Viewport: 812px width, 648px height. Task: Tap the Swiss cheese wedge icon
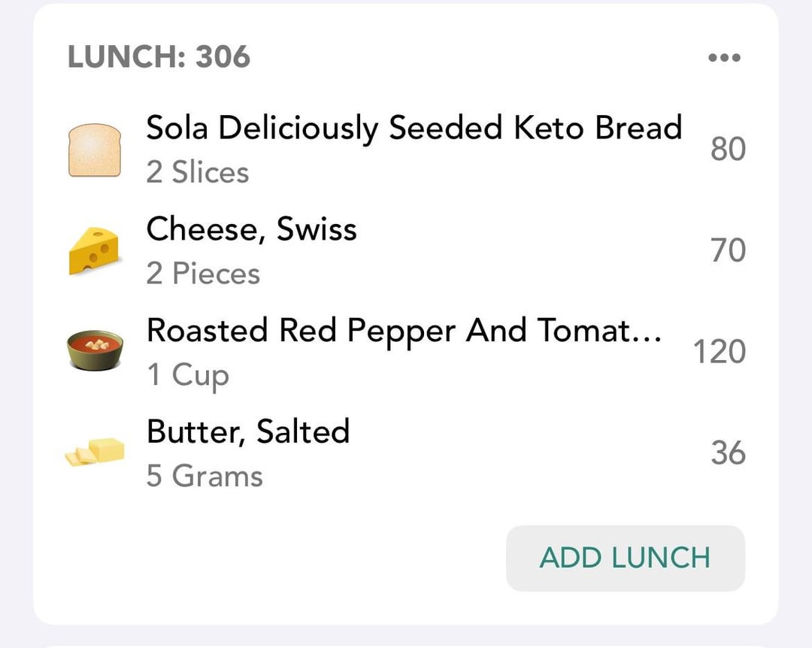click(x=94, y=250)
